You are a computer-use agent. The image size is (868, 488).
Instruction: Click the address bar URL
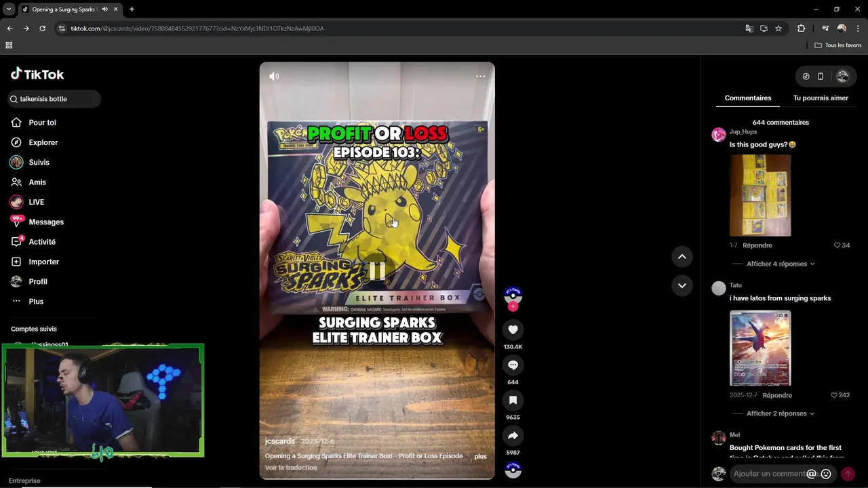(197, 28)
